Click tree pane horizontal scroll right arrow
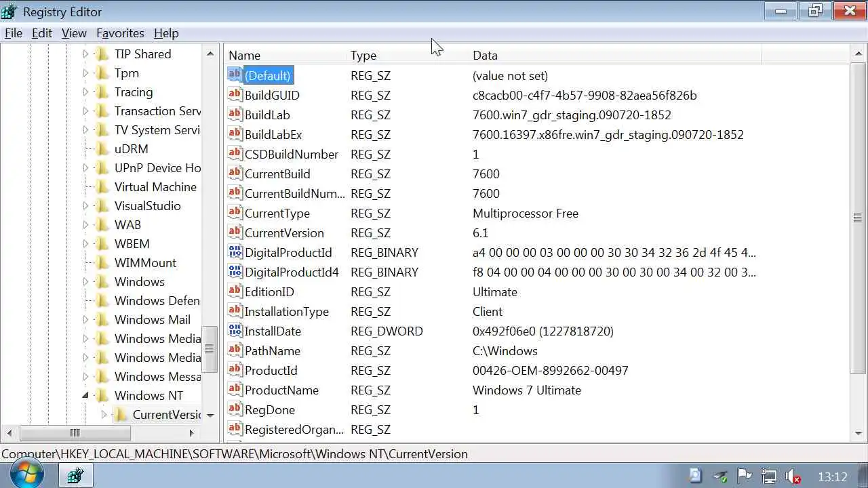 pos(192,432)
